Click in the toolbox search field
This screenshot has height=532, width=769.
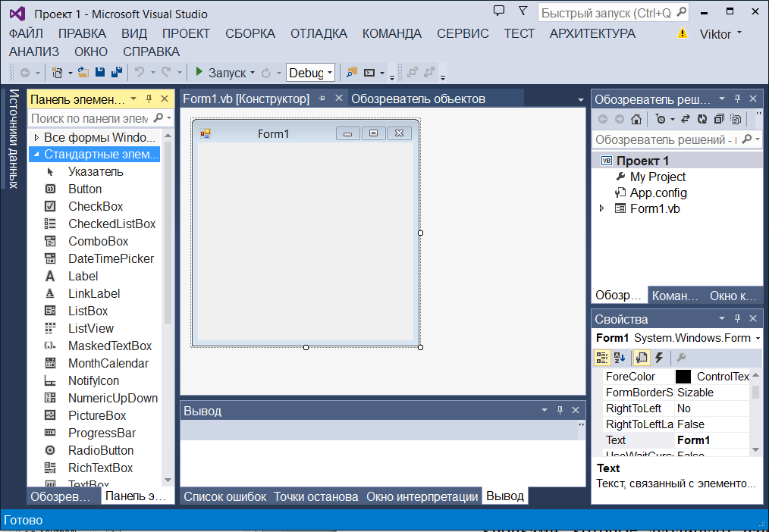[x=91, y=118]
